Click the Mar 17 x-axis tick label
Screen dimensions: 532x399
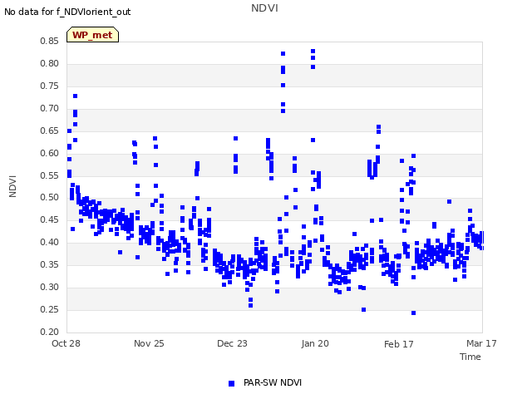click(x=481, y=343)
